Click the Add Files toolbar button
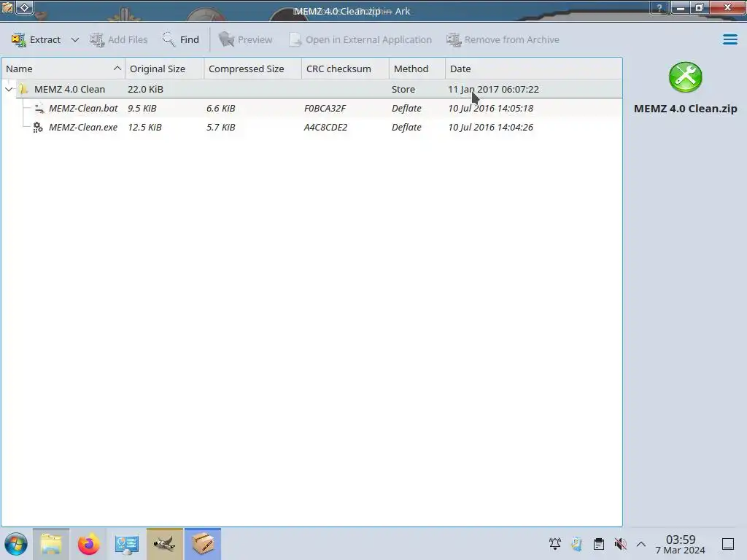Screen dimensions: 747x560 tap(119, 39)
